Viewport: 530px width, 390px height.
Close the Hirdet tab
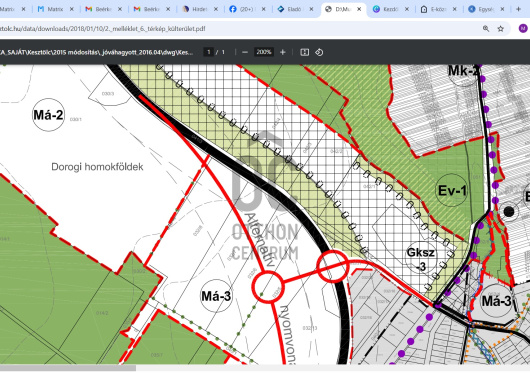click(216, 9)
